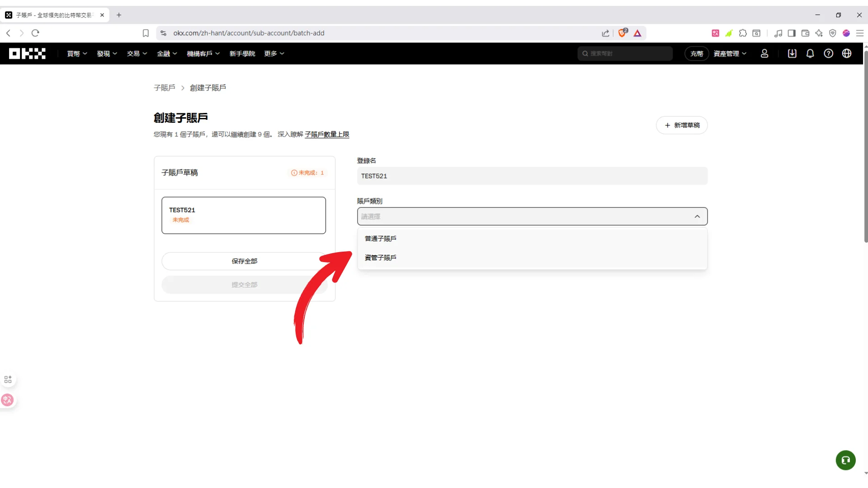Click the 保存全部 button
Image resolution: width=868 pixels, height=488 pixels.
[x=244, y=261]
